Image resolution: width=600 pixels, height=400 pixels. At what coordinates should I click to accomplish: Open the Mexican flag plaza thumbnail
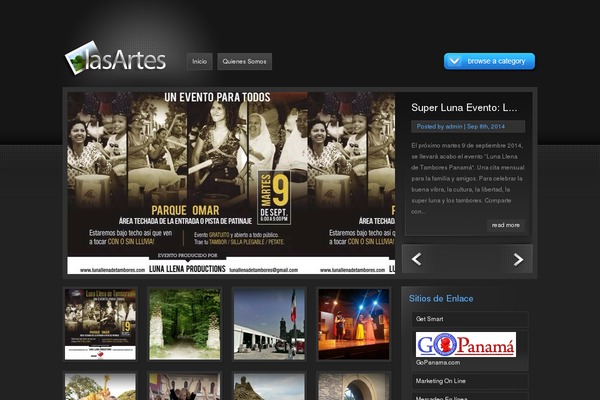pyautogui.click(x=269, y=324)
